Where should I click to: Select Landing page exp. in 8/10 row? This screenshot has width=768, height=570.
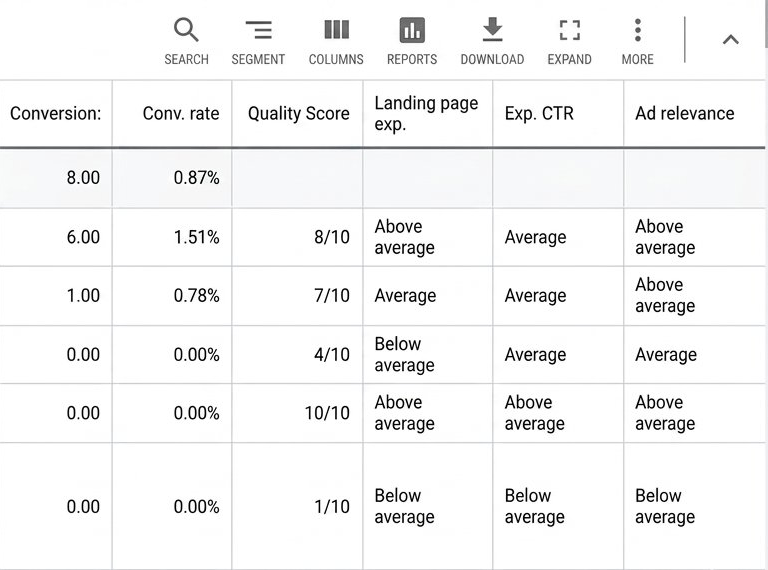[x=404, y=237]
